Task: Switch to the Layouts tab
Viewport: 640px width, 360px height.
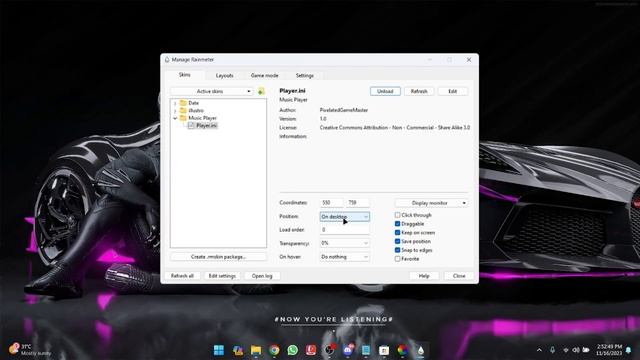Action: tap(224, 76)
